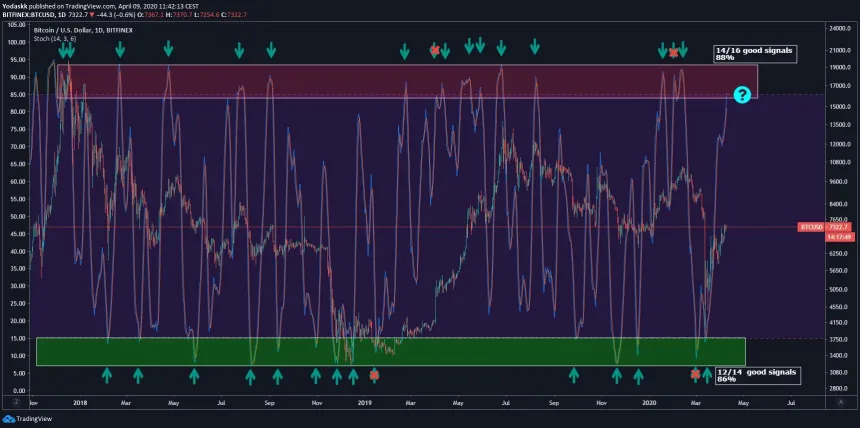This screenshot has height=428, width=860.
Task: Click the 2019 label on the time axis
Action: 364,403
